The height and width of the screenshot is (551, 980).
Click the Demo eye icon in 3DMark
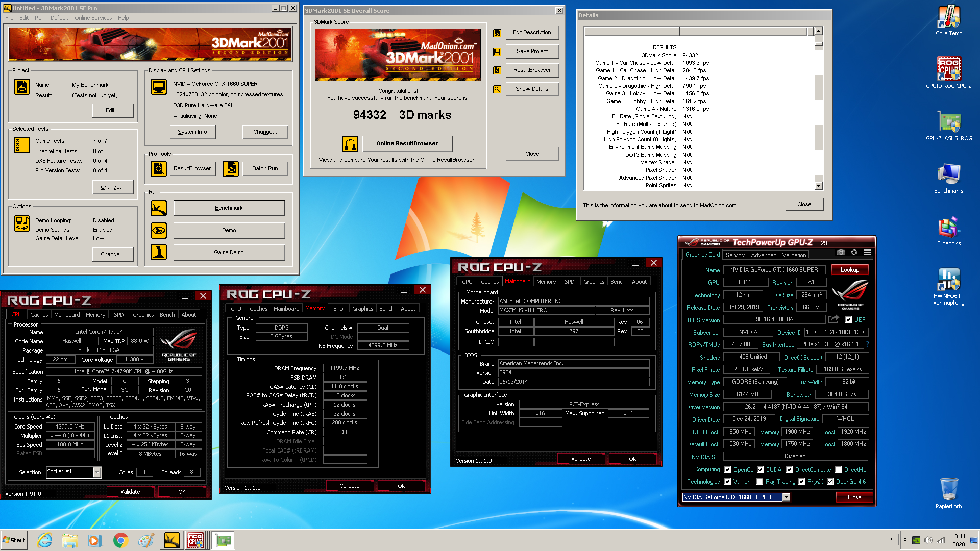159,231
